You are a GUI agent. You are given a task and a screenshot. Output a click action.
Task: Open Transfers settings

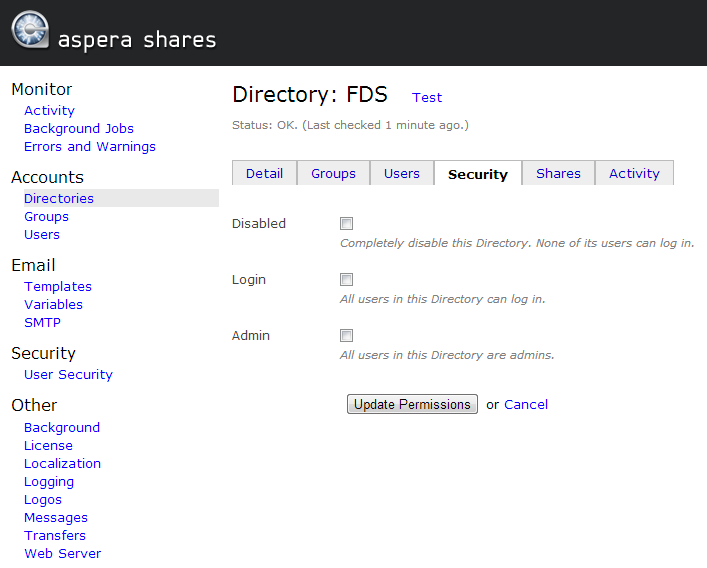click(x=55, y=536)
